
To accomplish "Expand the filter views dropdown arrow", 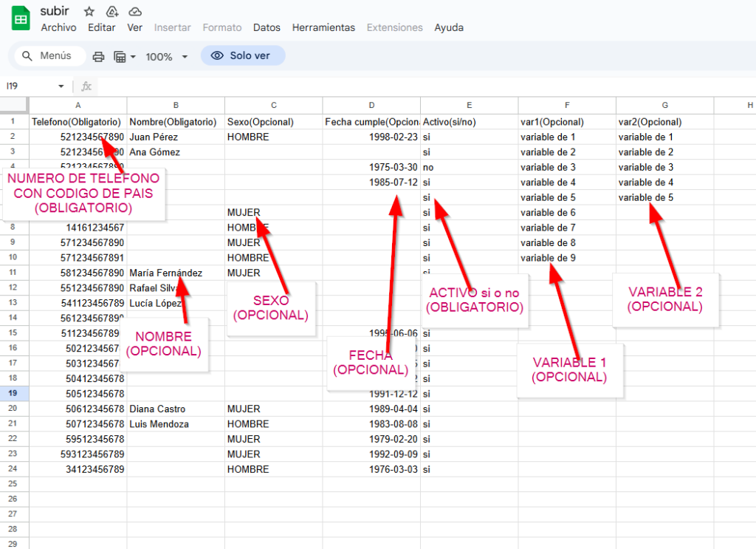I will 133,57.
